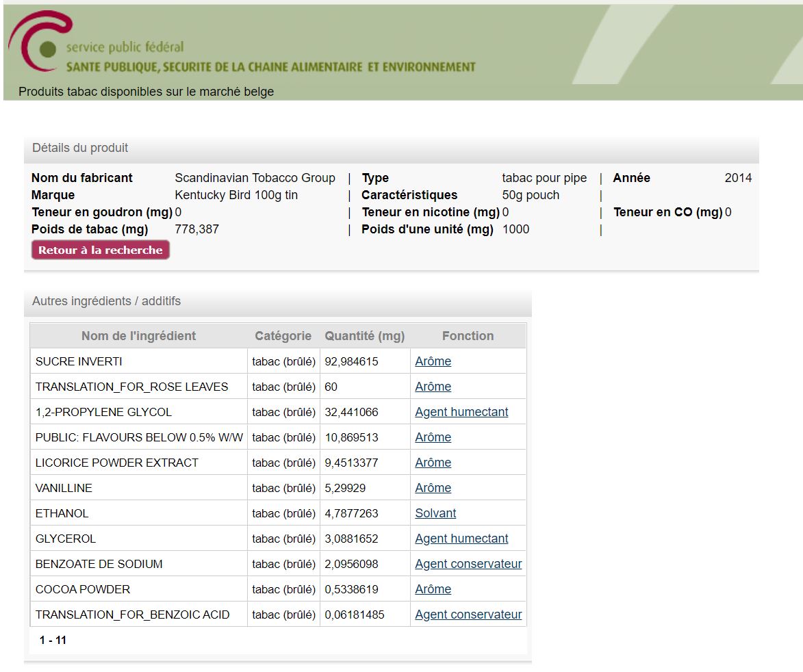Open Agent conservateur link for BENZOIC ACID row
Screen dimensions: 803x672
click(x=468, y=615)
